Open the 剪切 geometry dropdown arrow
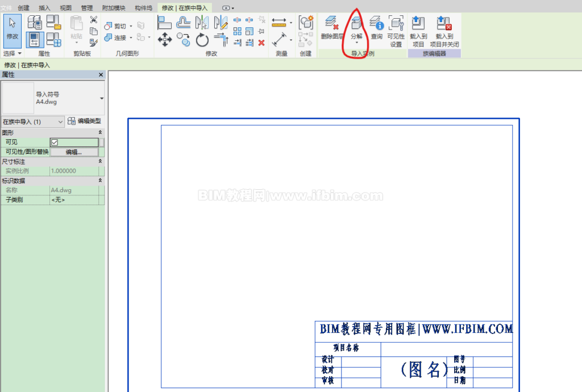The height and width of the screenshot is (392, 582). point(131,26)
